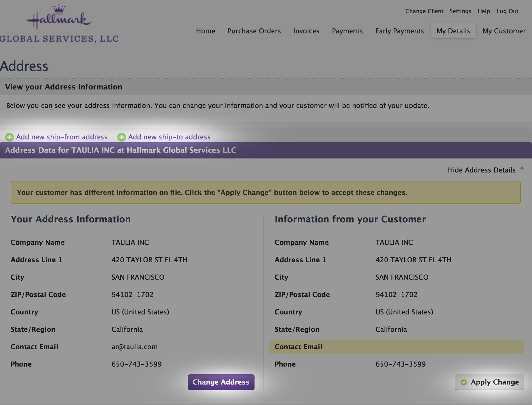Click the Your Address Information heading
Viewport: 532px width, 405px height.
[x=71, y=219]
